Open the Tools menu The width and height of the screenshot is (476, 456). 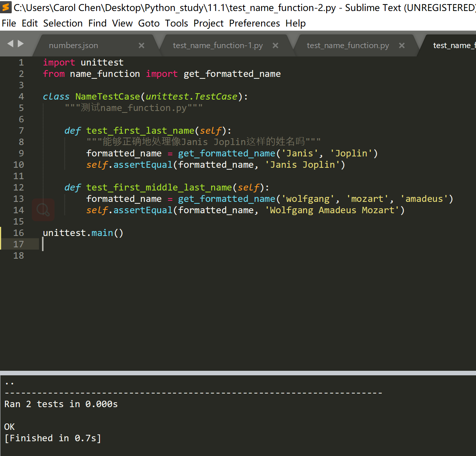tap(177, 23)
